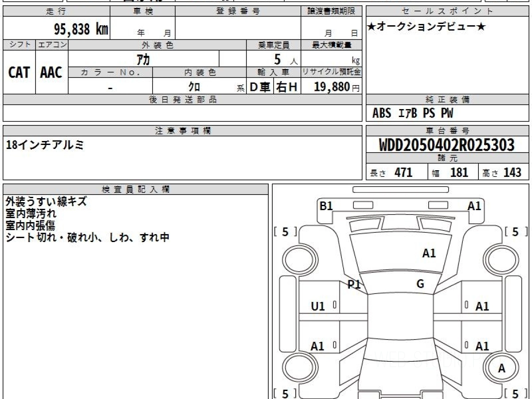Select the 諸元 header
Image resolution: width=532 pixels, height=399 pixels.
[447, 158]
